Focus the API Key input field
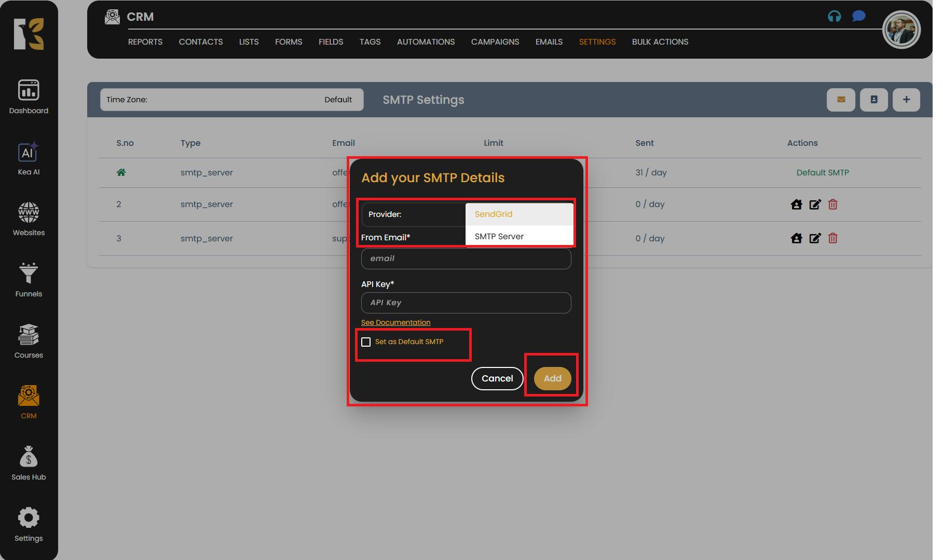Image resolution: width=943 pixels, height=560 pixels. tap(466, 303)
